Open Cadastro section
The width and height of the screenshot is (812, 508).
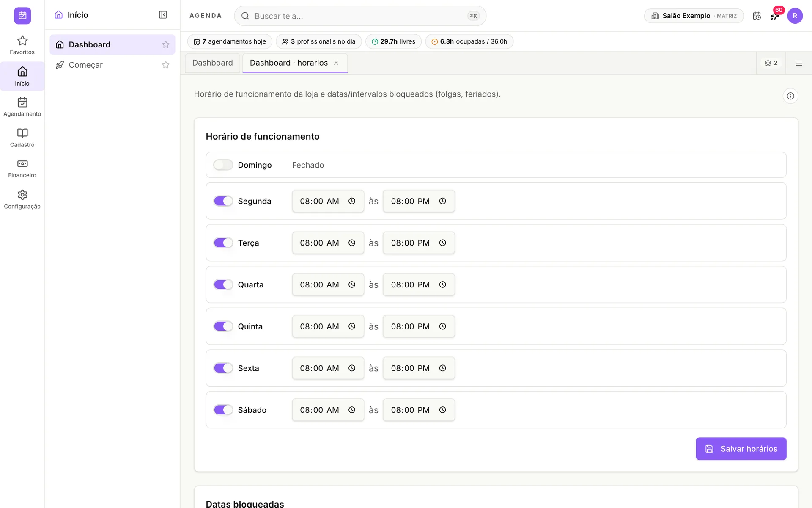pyautogui.click(x=22, y=138)
